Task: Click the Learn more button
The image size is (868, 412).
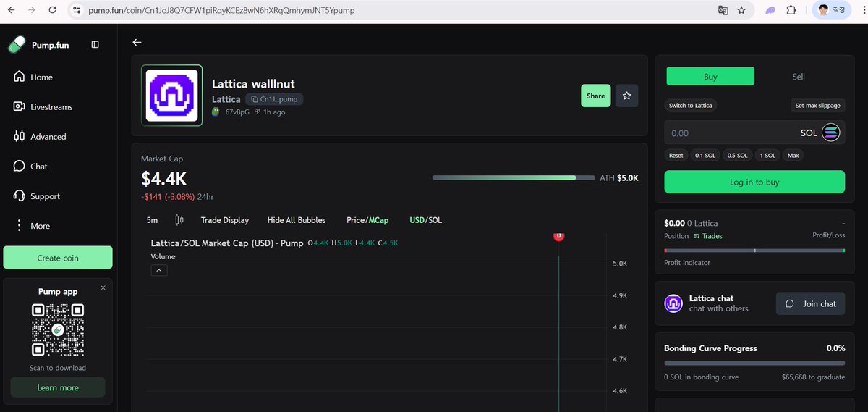Action: [x=58, y=387]
